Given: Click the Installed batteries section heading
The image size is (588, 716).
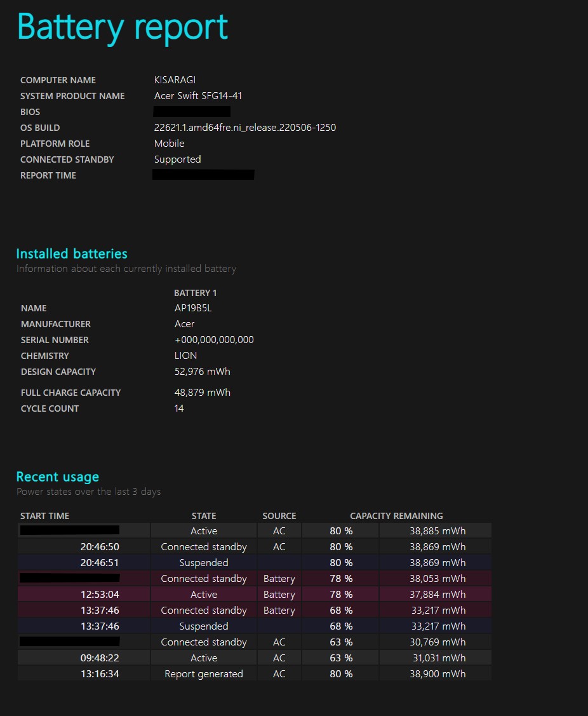Looking at the screenshot, I should [72, 254].
